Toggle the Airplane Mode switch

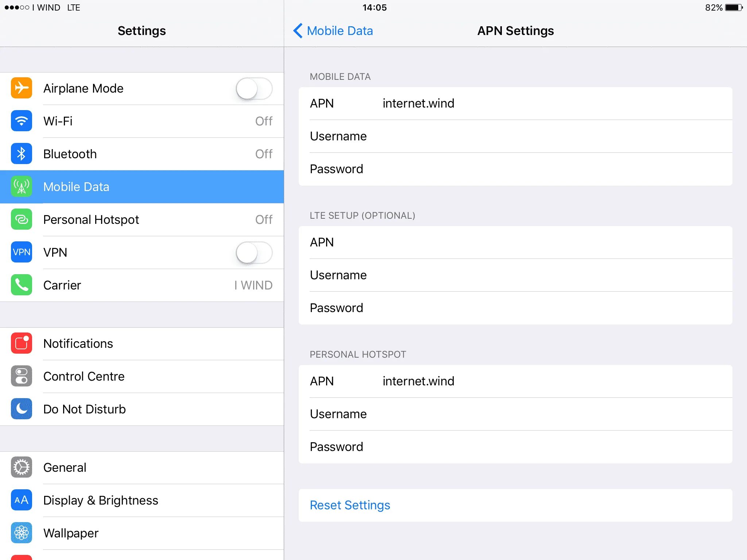coord(254,89)
